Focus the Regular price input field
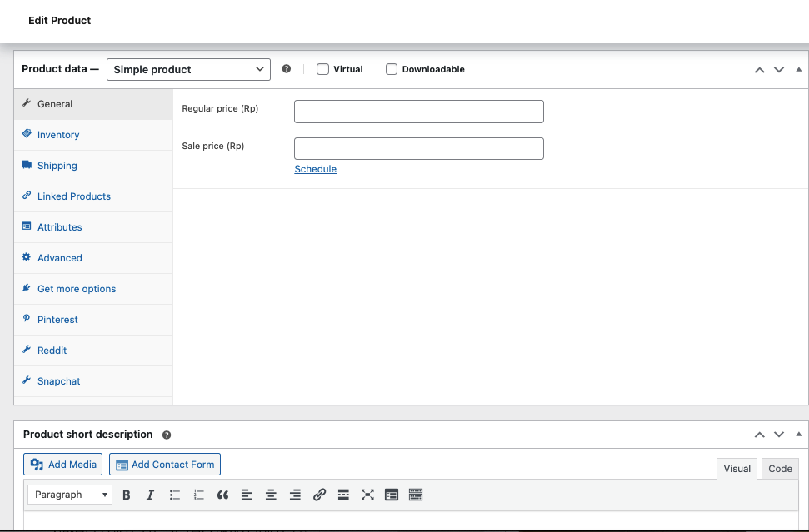The image size is (809, 532). [x=419, y=112]
